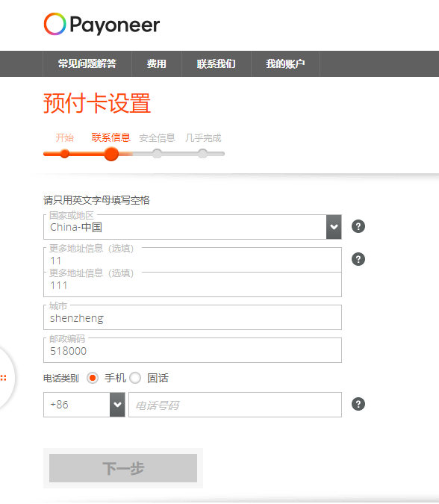Open the China-中国 country combo box

[193, 227]
